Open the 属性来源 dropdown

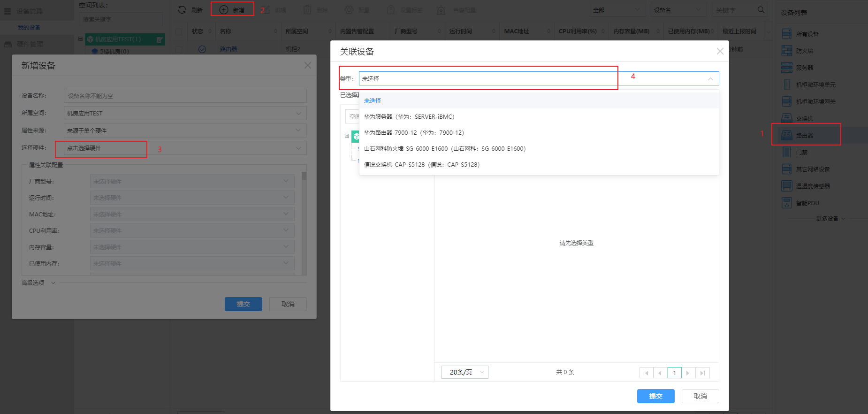click(x=185, y=130)
